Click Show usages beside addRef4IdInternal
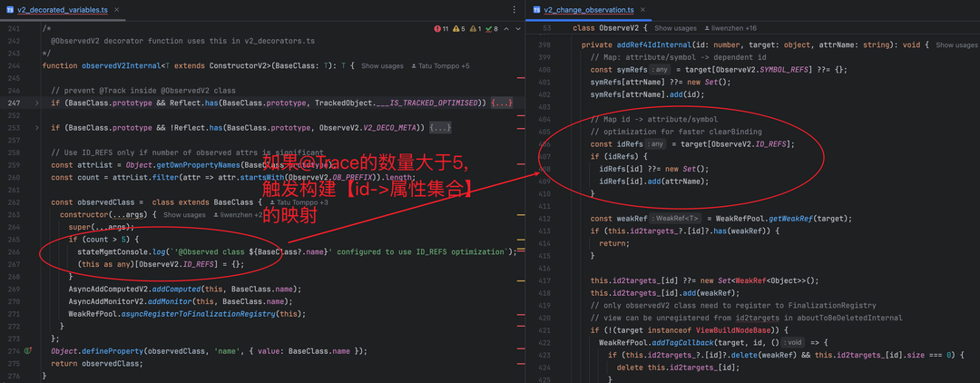Image resolution: width=980 pixels, height=383 pixels. 957,45
